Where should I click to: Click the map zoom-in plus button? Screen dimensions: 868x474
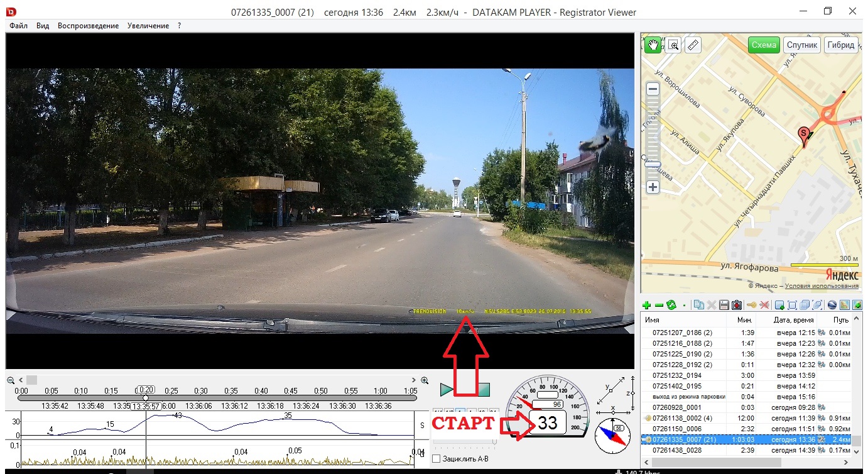coord(653,187)
